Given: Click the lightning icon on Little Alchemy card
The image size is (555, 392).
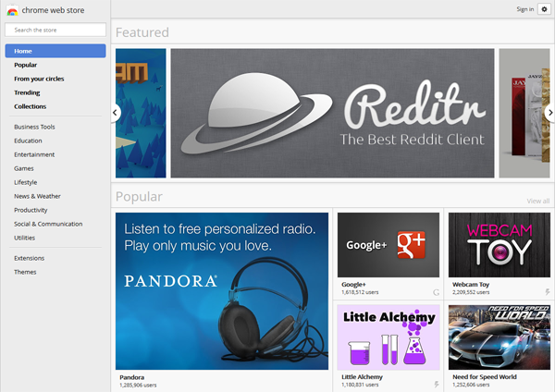Looking at the screenshot, I should (437, 385).
